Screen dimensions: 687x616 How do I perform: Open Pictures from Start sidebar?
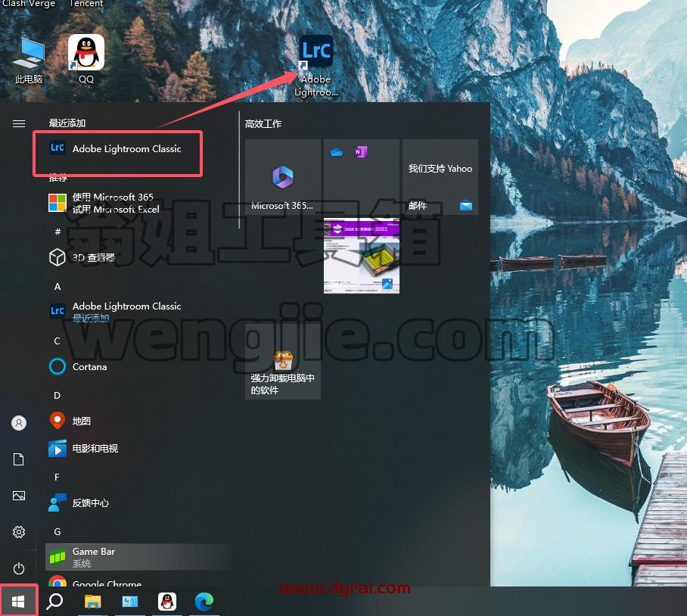19,496
